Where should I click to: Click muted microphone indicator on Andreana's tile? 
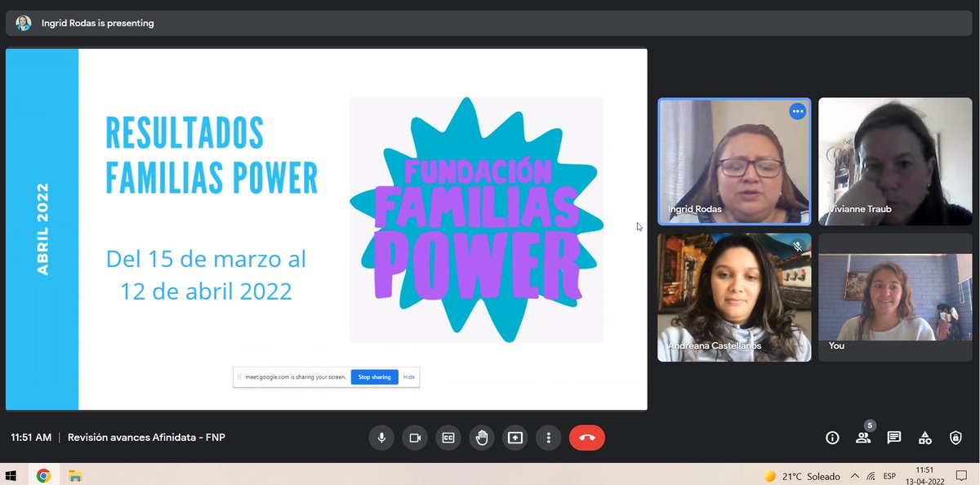(797, 246)
